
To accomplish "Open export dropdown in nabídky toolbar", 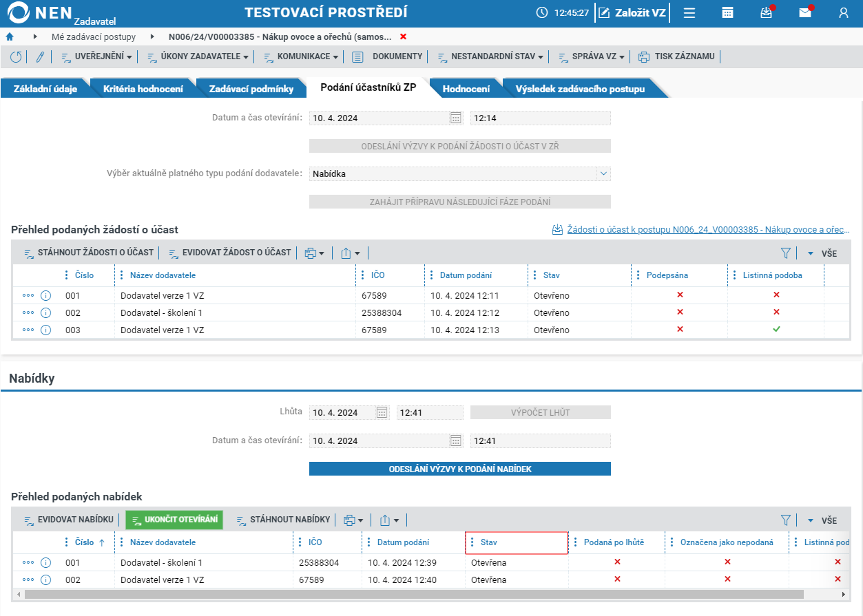I will [389, 520].
